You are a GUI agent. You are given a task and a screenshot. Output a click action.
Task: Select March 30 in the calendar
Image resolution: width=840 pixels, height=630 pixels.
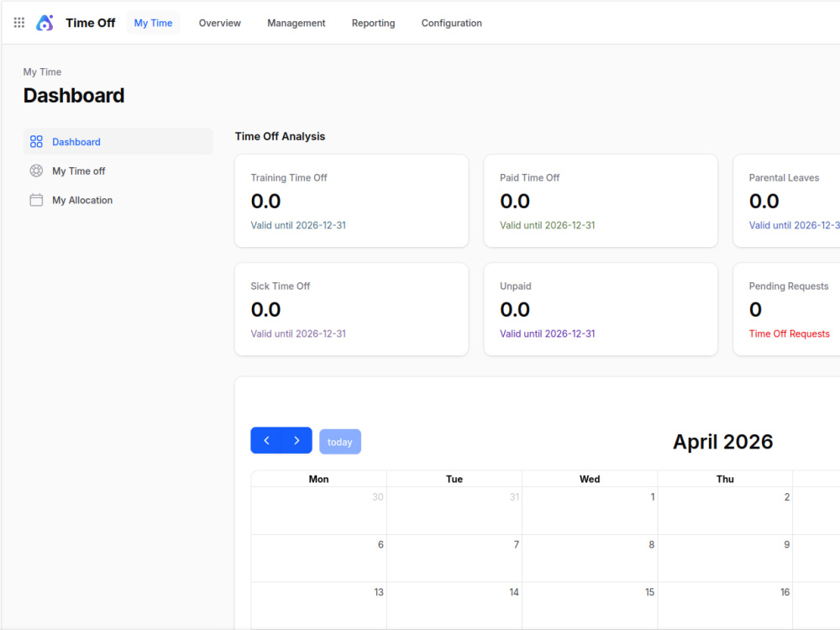(318, 511)
